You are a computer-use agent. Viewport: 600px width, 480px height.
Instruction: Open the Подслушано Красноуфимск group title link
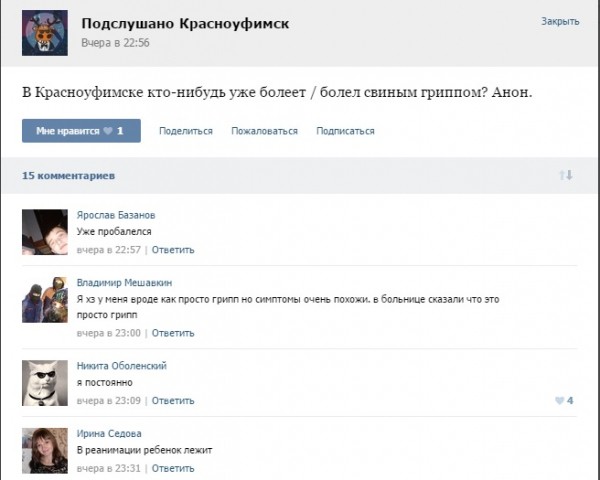click(x=185, y=24)
